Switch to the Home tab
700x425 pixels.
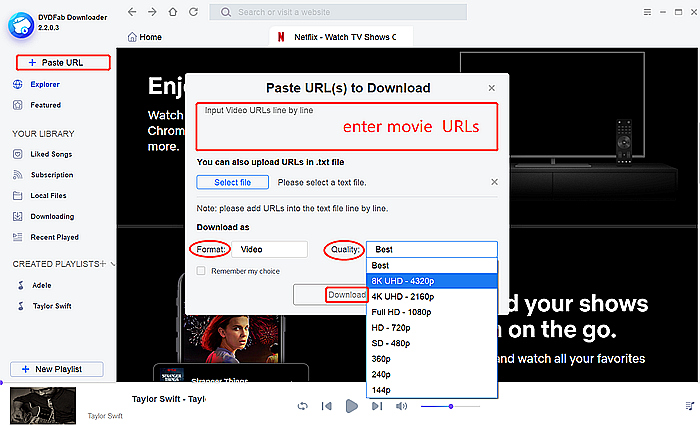point(148,37)
